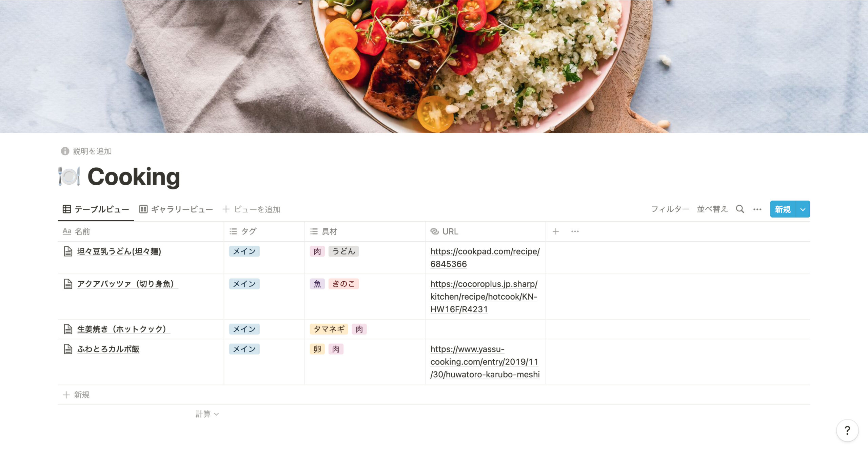Click page icon of 坦々豆乳うどん row
Image resolution: width=868 pixels, height=451 pixels.
(x=68, y=251)
